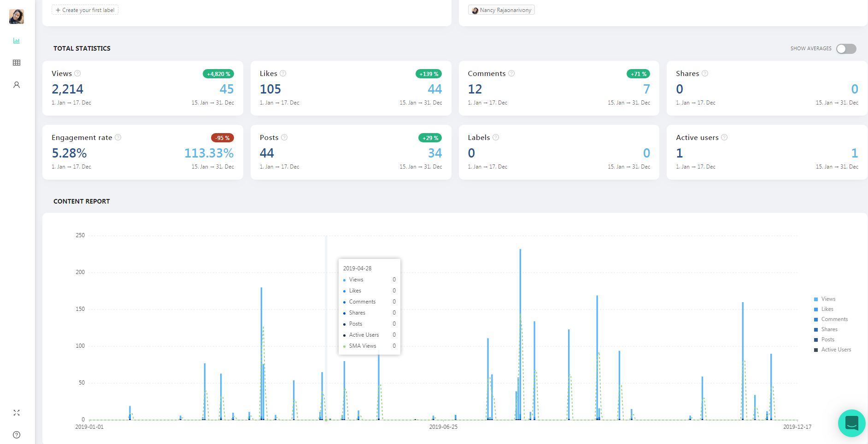
Task: Click the 105 Likes total value
Action: 270,89
